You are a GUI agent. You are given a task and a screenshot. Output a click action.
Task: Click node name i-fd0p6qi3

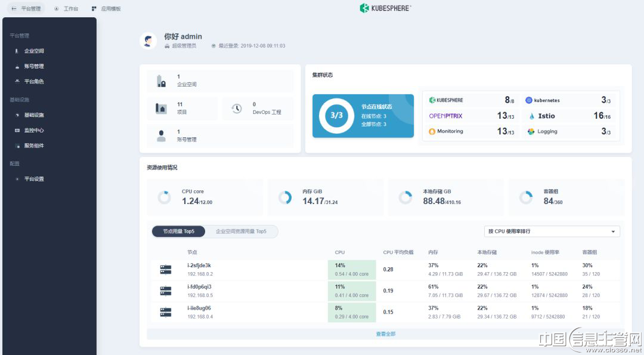click(x=199, y=287)
